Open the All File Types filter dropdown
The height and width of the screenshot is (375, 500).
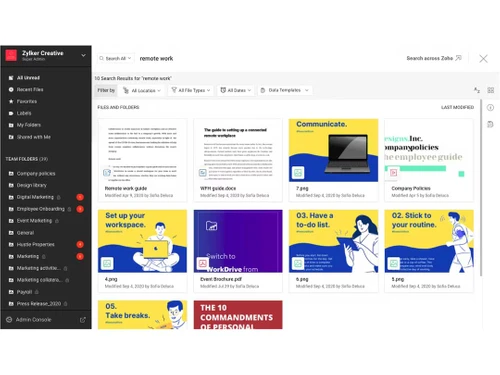pyautogui.click(x=191, y=90)
